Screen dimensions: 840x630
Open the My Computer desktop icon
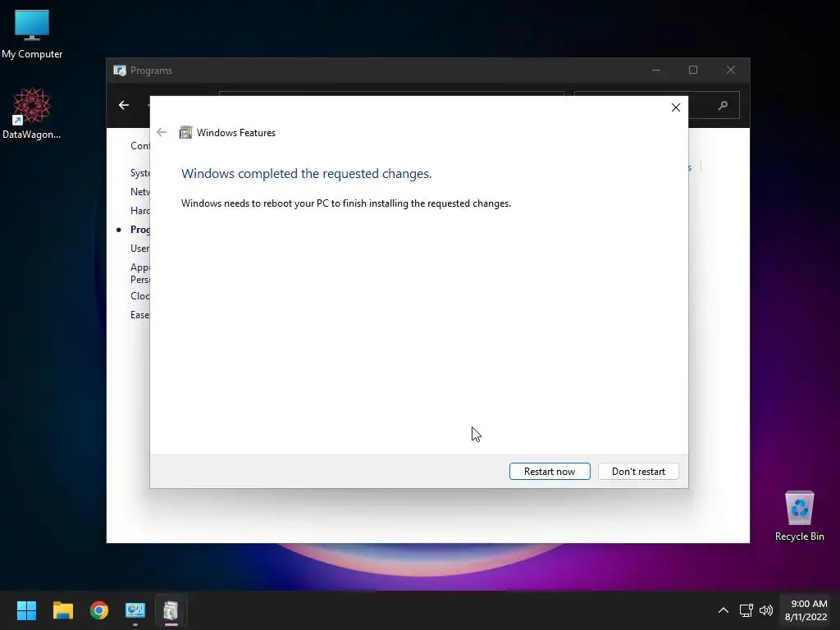coord(32,34)
